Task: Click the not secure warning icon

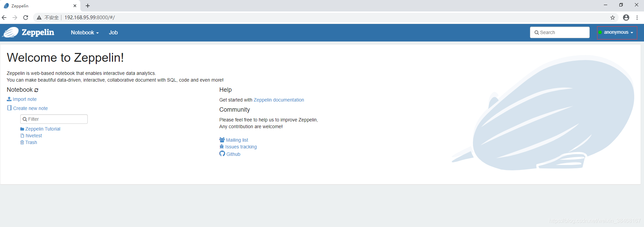Action: [x=39, y=18]
